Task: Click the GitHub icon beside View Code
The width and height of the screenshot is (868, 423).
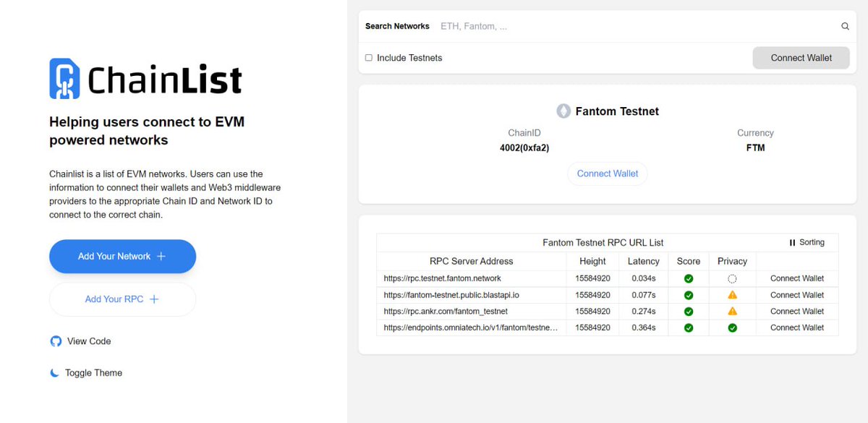Action: pyautogui.click(x=56, y=341)
